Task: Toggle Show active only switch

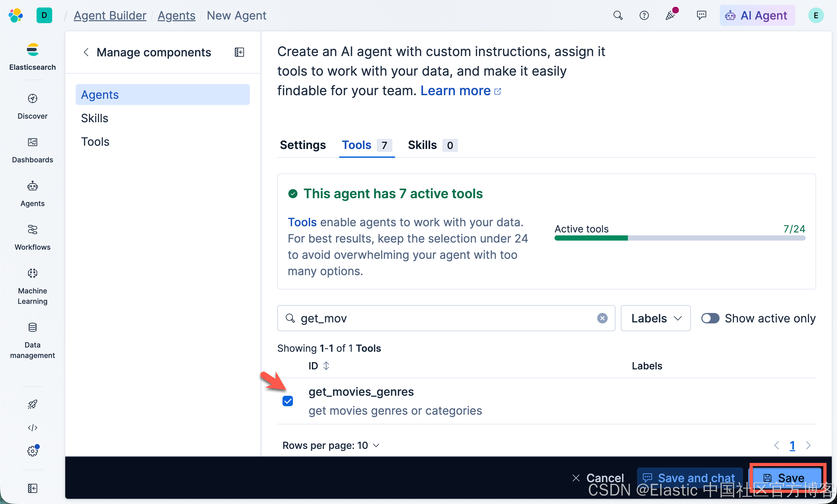Action: coord(710,318)
